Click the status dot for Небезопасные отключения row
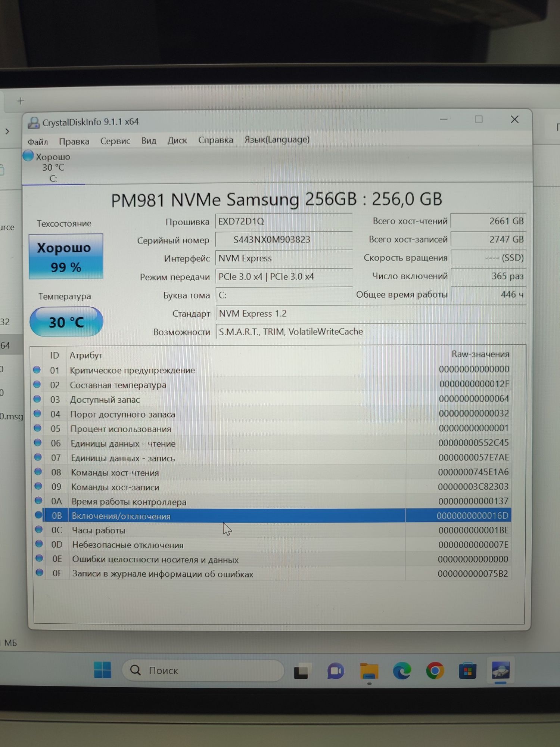Screen dimensions: 560x747 pyautogui.click(x=39, y=544)
